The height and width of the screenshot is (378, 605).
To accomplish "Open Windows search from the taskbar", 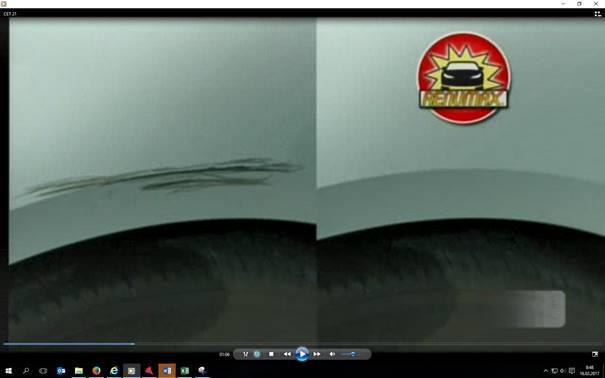I will coord(26,371).
